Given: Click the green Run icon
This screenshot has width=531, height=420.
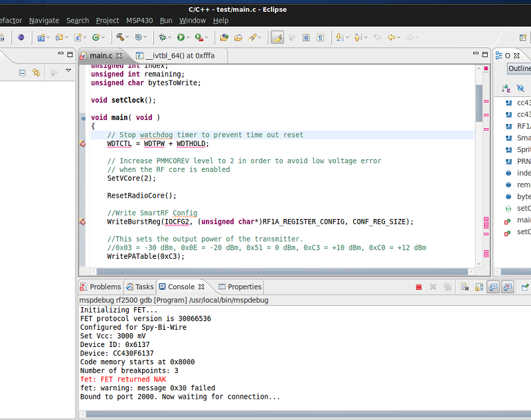Looking at the screenshot, I should 180,37.
